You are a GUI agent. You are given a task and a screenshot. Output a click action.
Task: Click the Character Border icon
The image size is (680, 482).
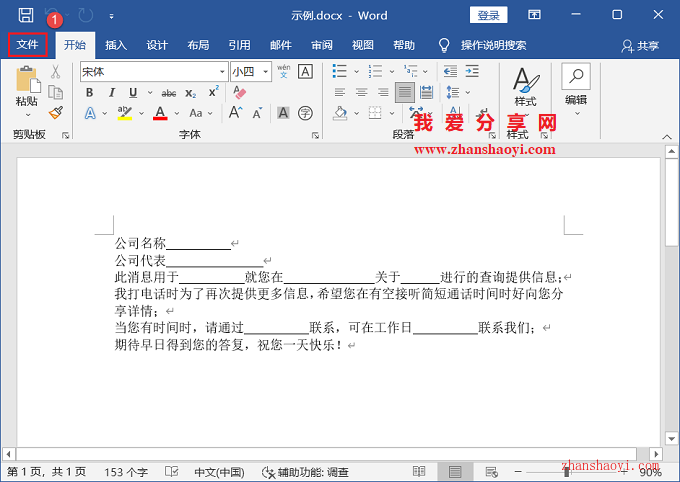click(305, 72)
